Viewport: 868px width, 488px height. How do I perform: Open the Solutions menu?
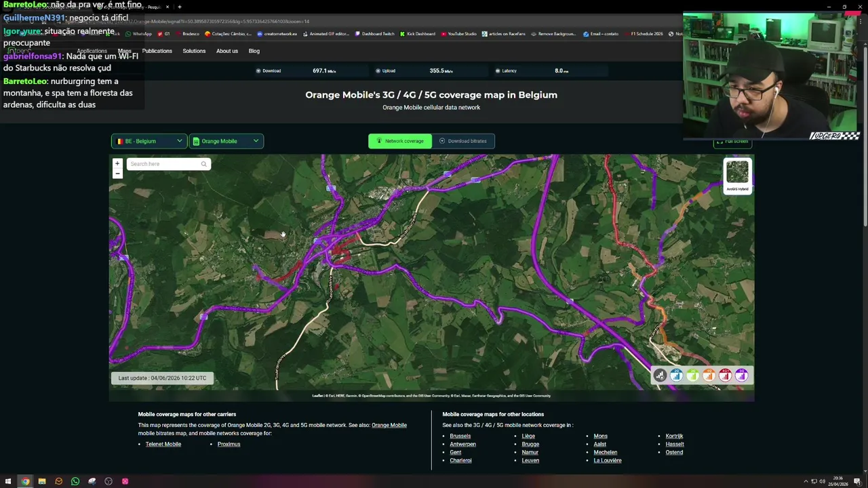194,51
